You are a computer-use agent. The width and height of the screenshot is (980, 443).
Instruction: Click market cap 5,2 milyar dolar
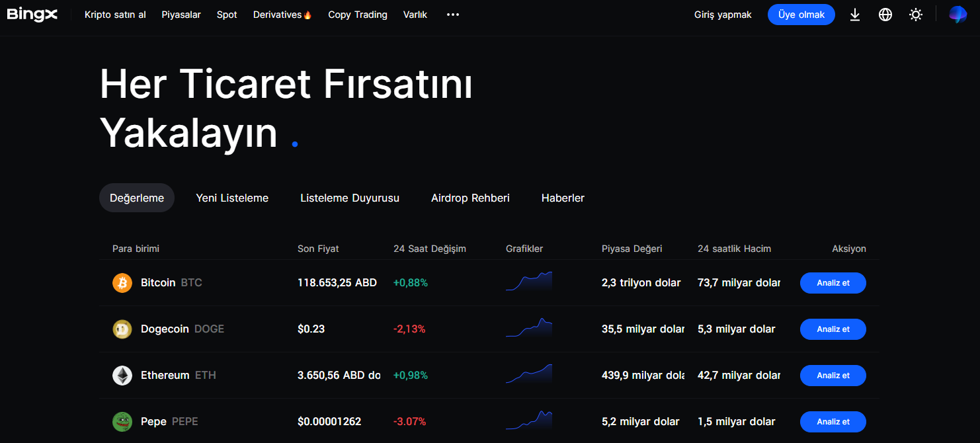coord(641,422)
